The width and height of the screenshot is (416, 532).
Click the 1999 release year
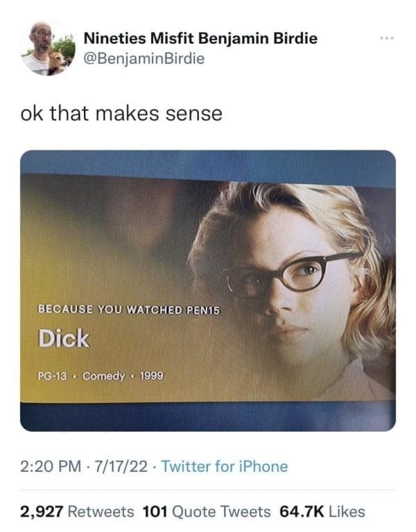point(152,375)
